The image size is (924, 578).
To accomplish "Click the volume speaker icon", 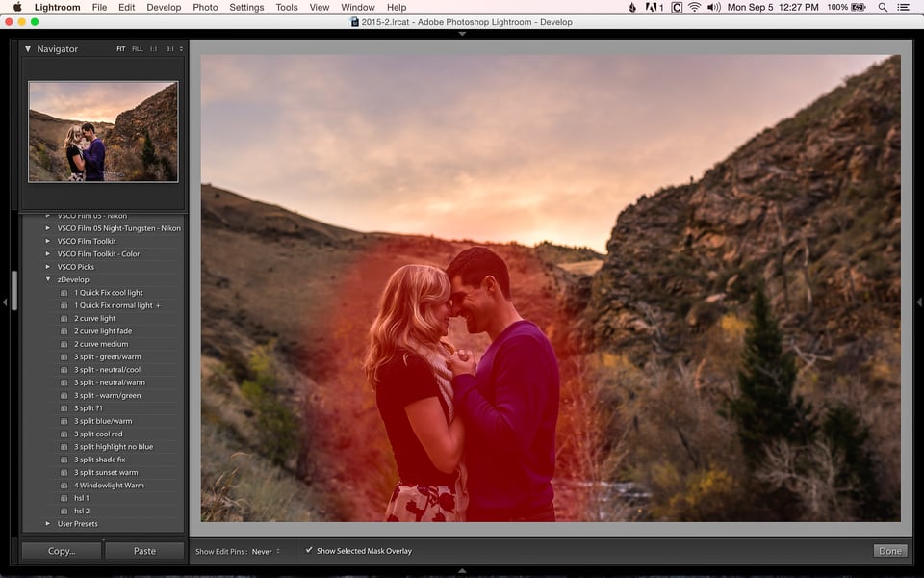I will pyautogui.click(x=713, y=7).
